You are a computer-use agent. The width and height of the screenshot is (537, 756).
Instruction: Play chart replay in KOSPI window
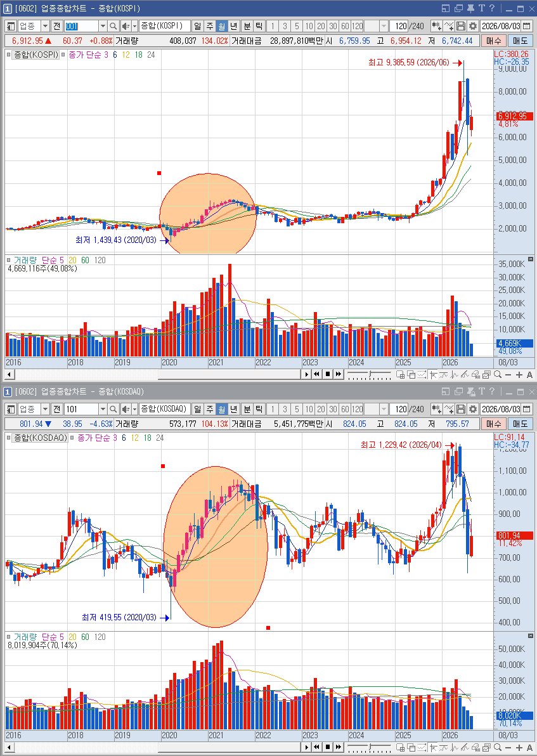[x=307, y=374]
